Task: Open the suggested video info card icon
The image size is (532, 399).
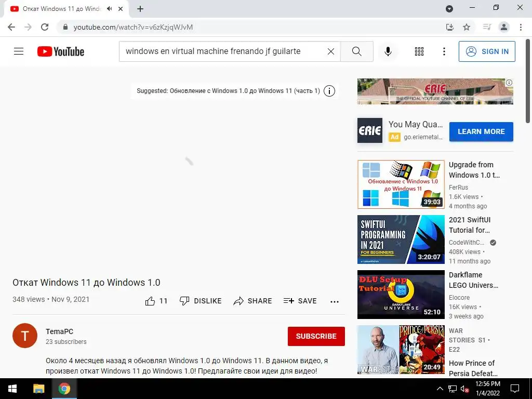Action: (329, 91)
